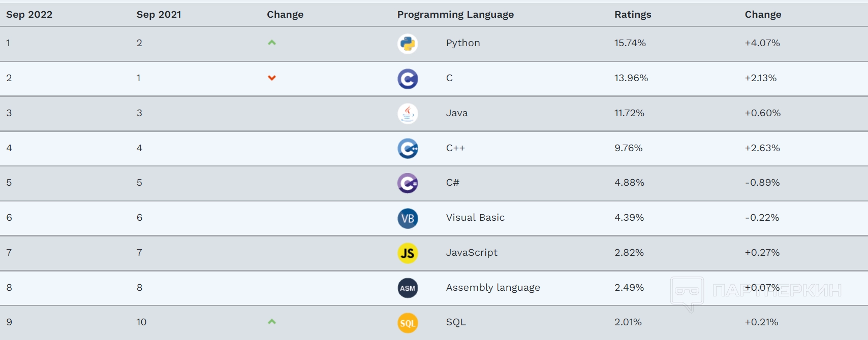Click the red down arrow for C
The height and width of the screenshot is (340, 868).
(x=272, y=78)
